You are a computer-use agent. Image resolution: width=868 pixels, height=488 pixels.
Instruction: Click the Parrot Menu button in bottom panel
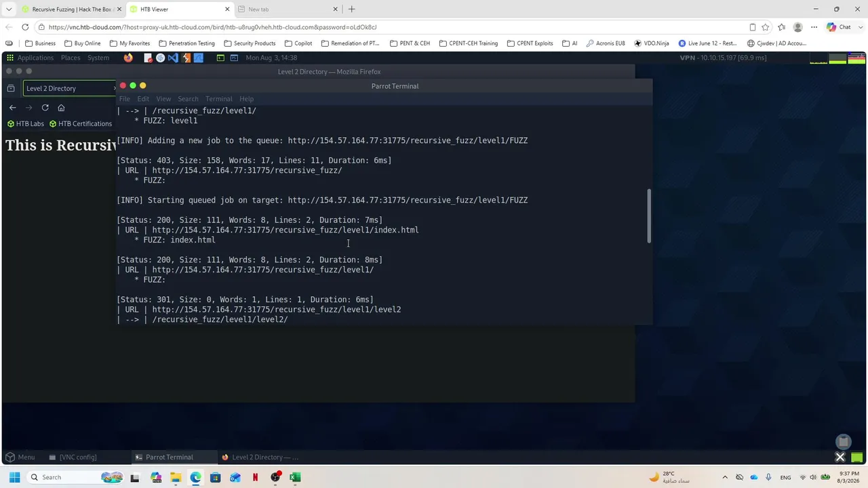(x=20, y=457)
